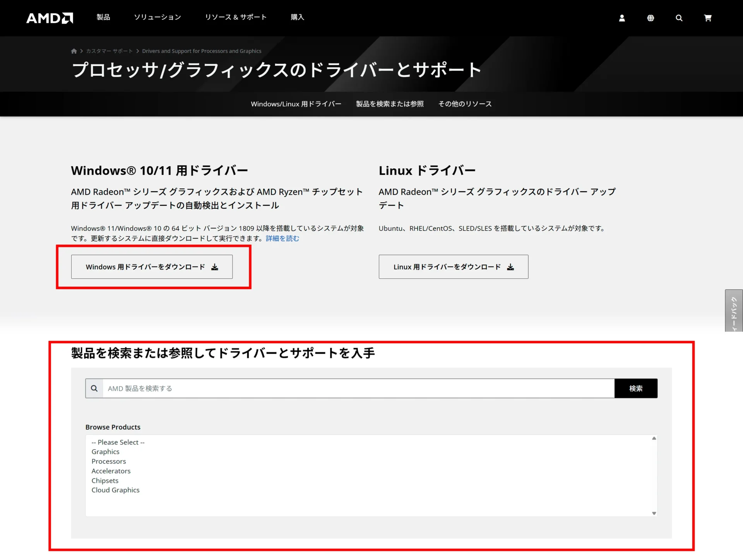This screenshot has width=743, height=560.
Task: Open the ソリューション menu
Action: 158,17
